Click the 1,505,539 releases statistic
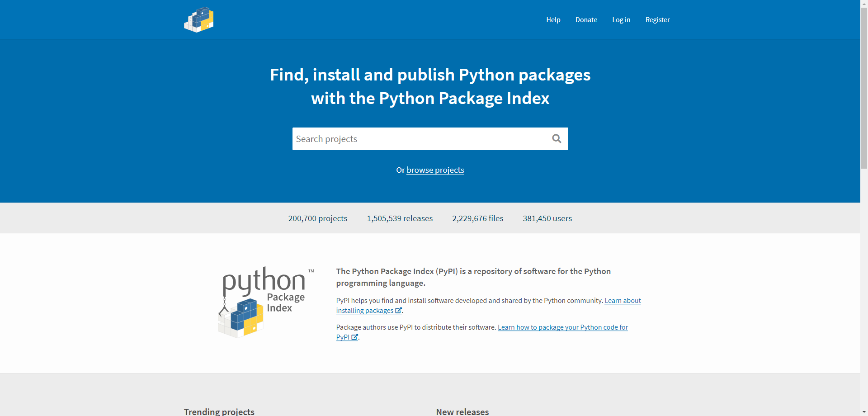This screenshot has height=416, width=868. pos(400,218)
